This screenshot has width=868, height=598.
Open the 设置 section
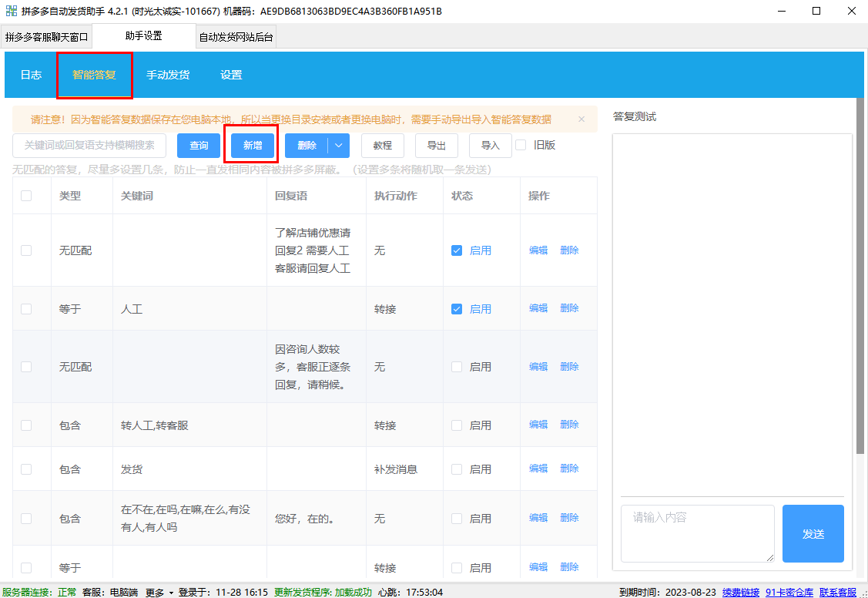[x=231, y=75]
